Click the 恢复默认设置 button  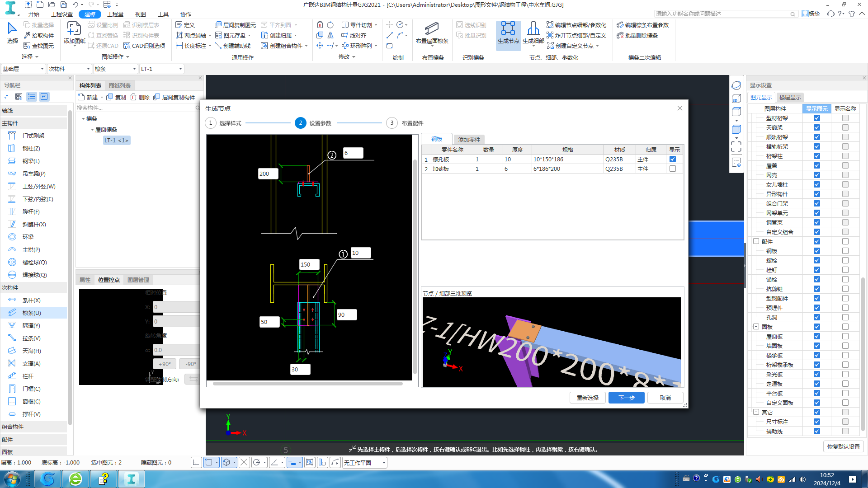843,446
